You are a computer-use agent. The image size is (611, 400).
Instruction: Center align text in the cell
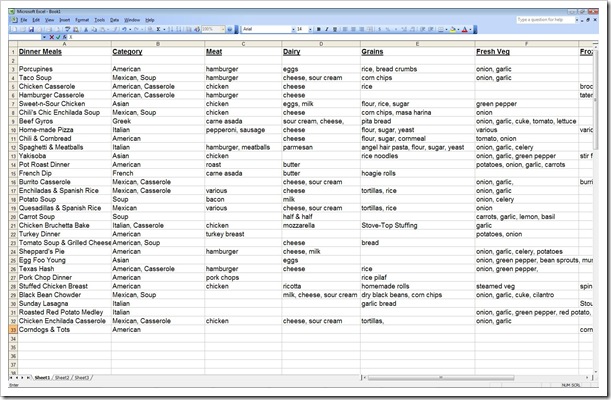(353, 29)
